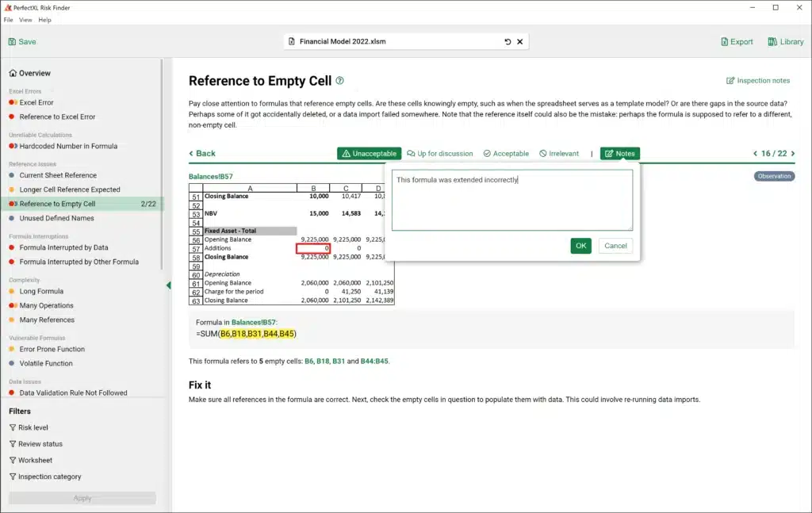Screen dimensions: 812x513
Task: Click the sidebar vertical scrollbar
Action: 162,166
